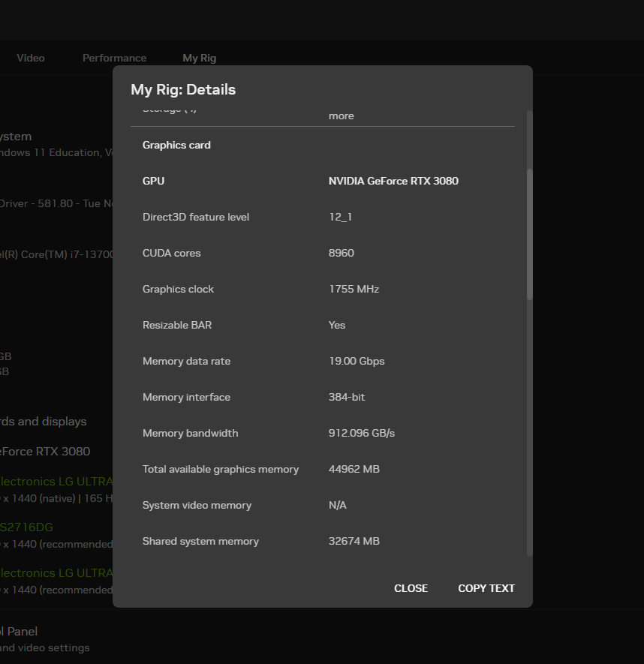
Task: Click the Direct3D feature level label
Action: pyautogui.click(x=195, y=217)
